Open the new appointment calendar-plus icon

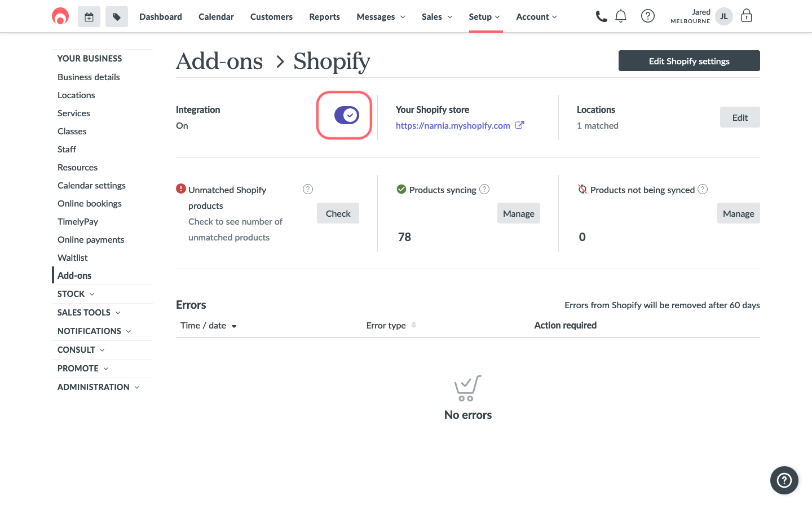[89, 17]
